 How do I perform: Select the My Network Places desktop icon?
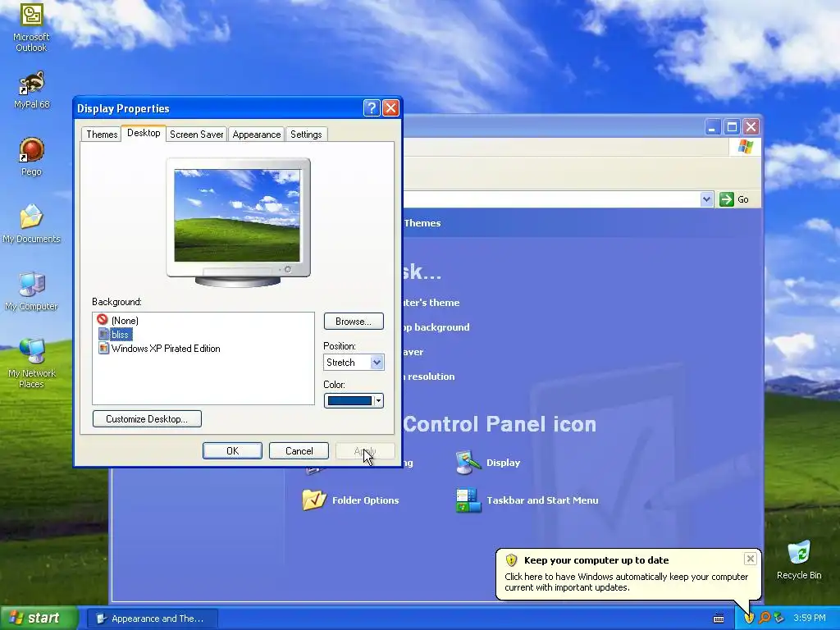tap(31, 363)
